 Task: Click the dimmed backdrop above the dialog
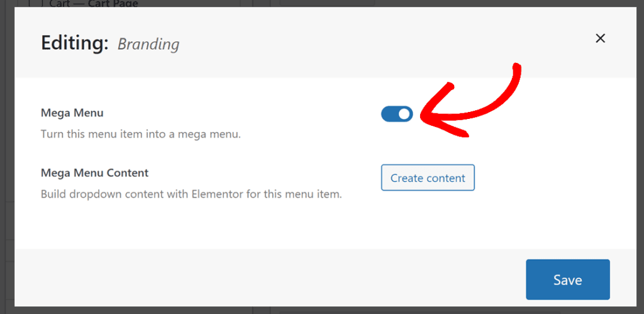click(x=440, y=3)
